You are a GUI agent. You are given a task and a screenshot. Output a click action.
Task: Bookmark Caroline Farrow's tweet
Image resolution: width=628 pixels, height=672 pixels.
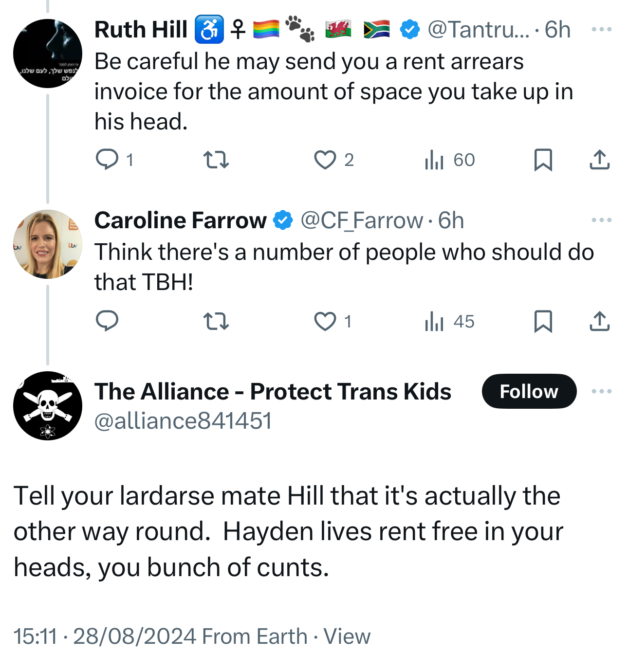(543, 321)
